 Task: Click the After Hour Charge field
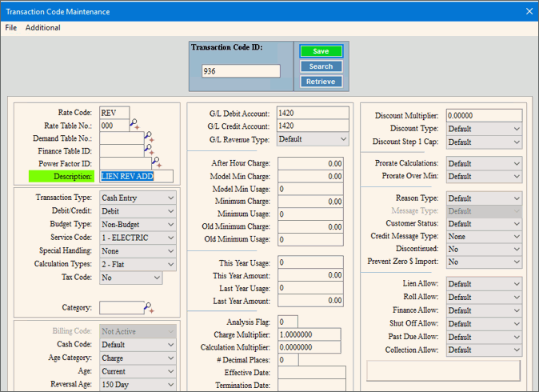click(x=310, y=164)
